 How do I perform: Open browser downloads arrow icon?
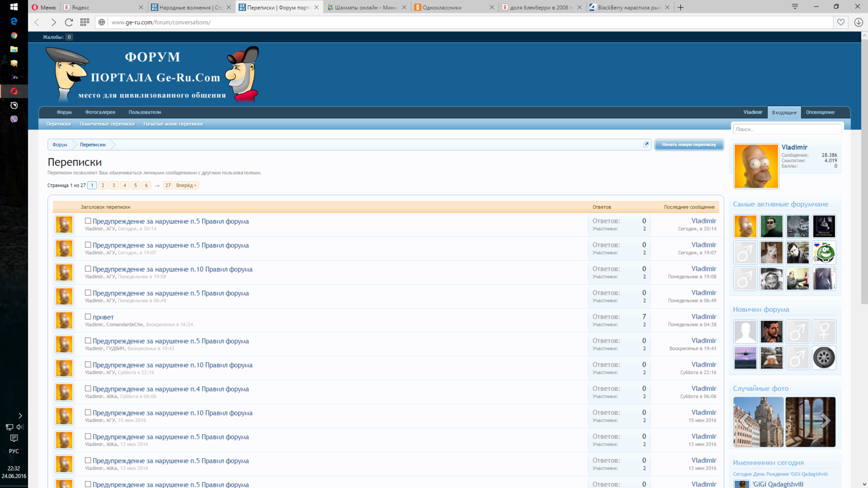(x=858, y=22)
